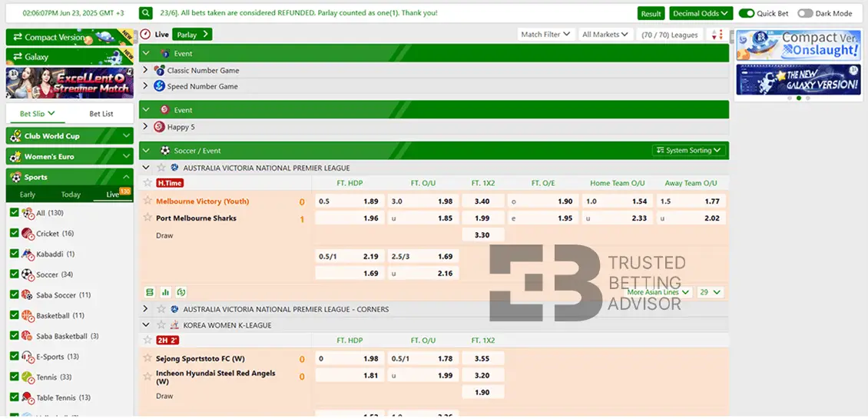Image resolution: width=868 pixels, height=419 pixels.
Task: Open the New Galaxy Version banner
Action: point(798,80)
